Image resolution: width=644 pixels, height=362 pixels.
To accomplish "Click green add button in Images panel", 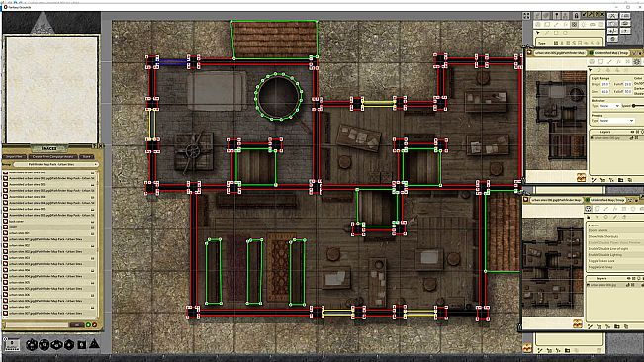I will click(88, 325).
